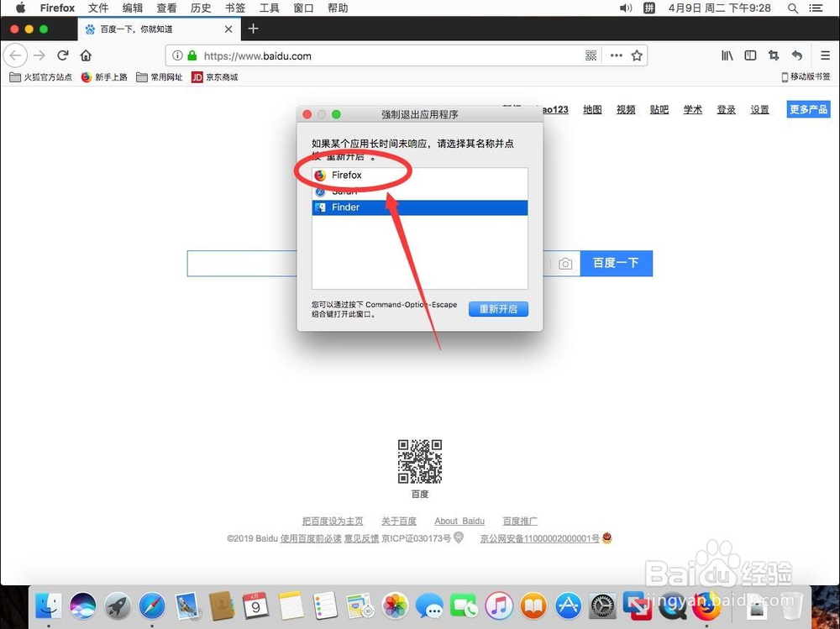Open Notes icon in the Dock
This screenshot has height=629, width=840.
(x=291, y=606)
